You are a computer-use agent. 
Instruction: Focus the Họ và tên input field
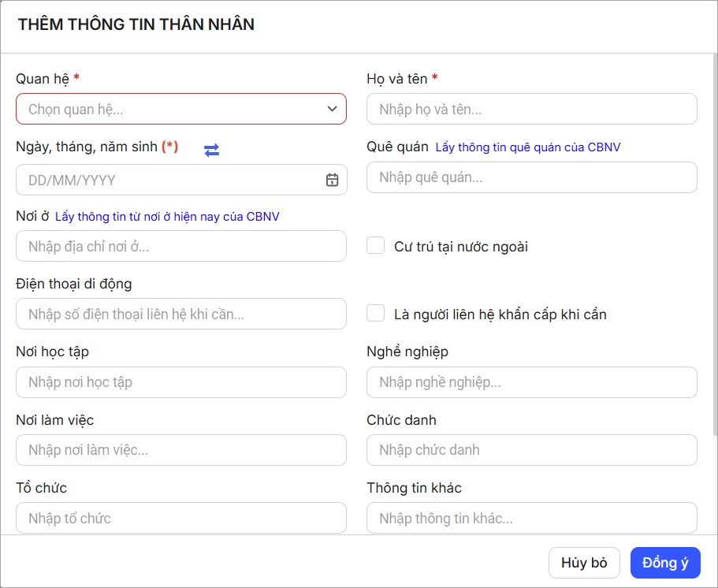pyautogui.click(x=531, y=109)
